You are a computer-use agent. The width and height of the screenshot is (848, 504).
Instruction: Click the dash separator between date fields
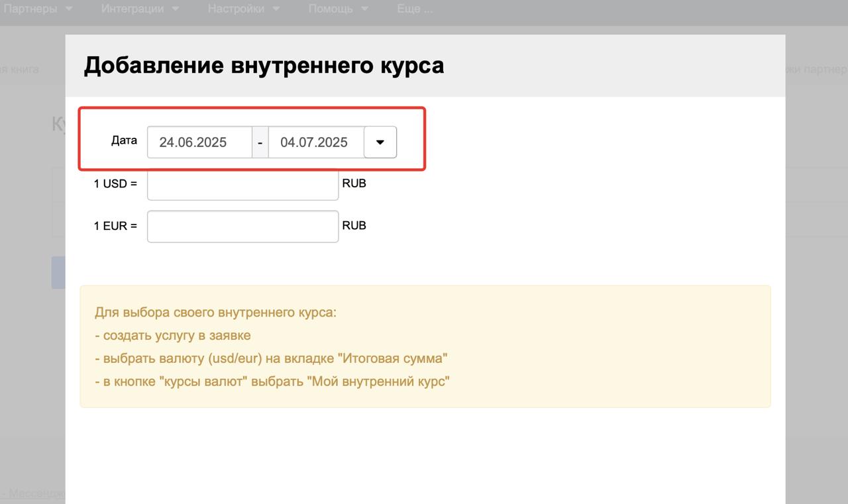pyautogui.click(x=260, y=142)
